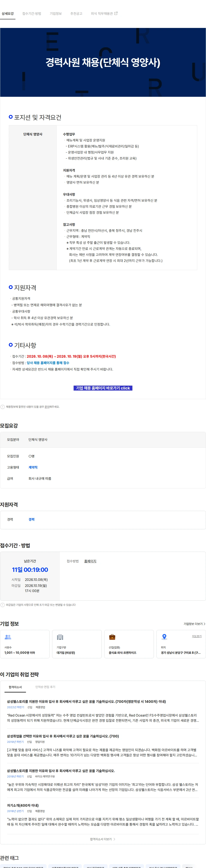This screenshot has height=868, width=206.
Task: Click the info icon beside 마감일은 기업의 사정으로
Action: point(3,605)
